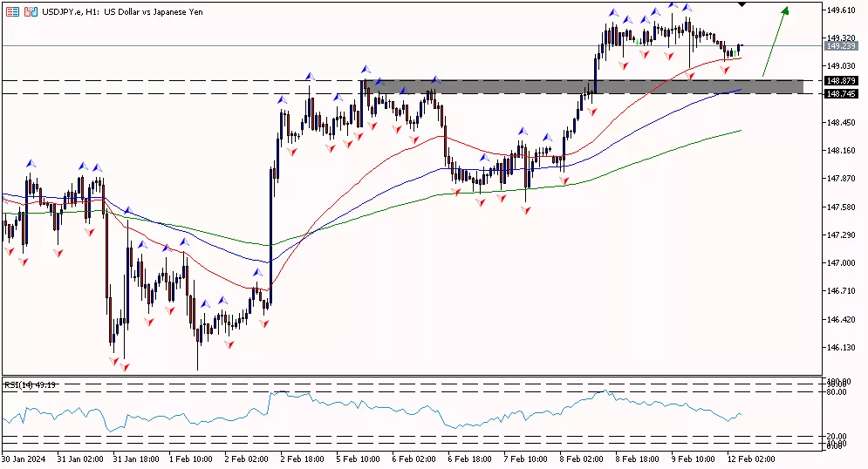Select the 149.239 current price tag

(x=840, y=46)
